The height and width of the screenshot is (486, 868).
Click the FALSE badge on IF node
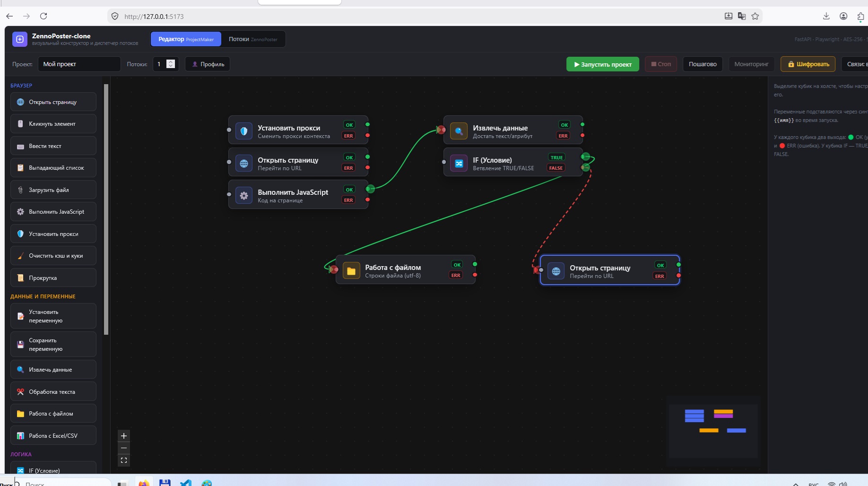point(556,168)
